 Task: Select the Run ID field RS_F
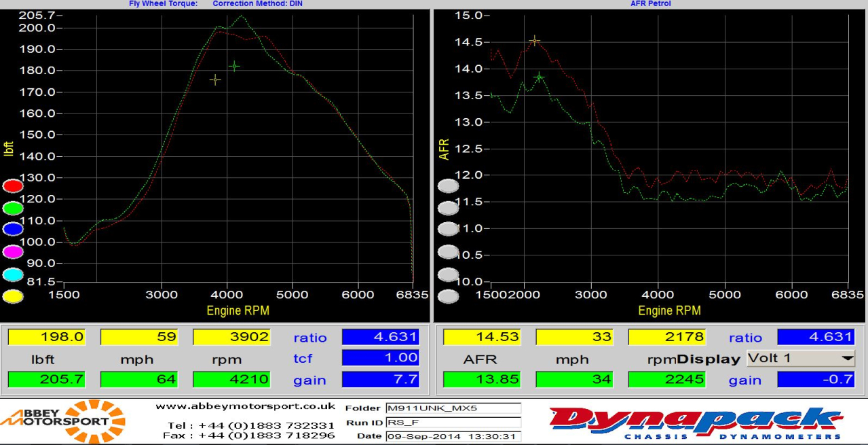point(453,422)
